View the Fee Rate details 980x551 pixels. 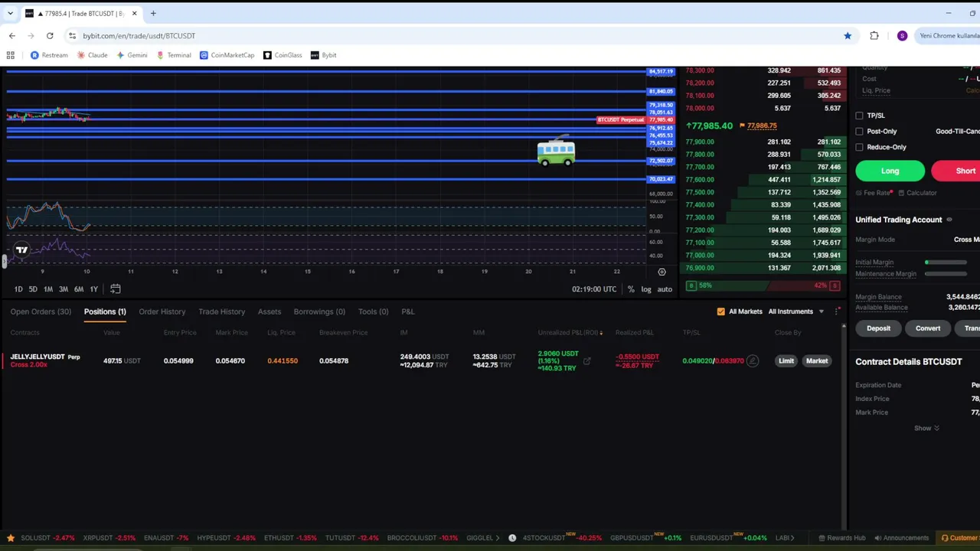876,193
